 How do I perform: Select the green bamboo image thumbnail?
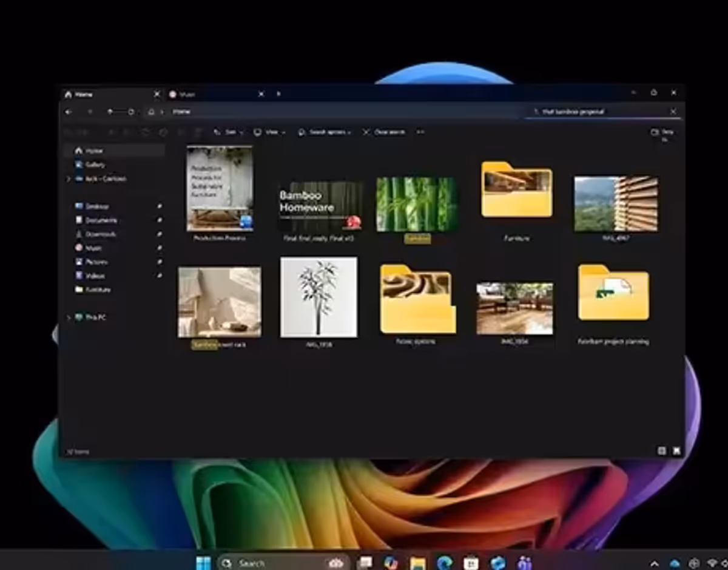coord(417,204)
